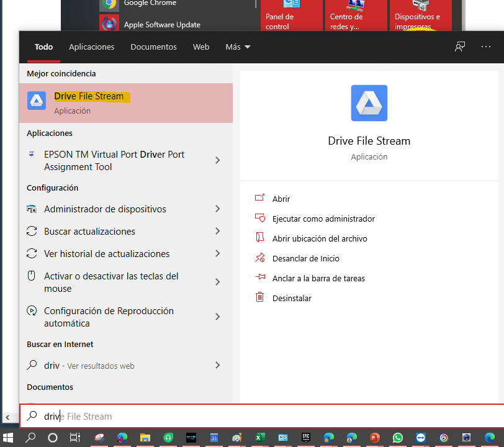This screenshot has height=447, width=504.
Task: Open Epic Games Launcher on taskbar
Action: pyautogui.click(x=305, y=438)
